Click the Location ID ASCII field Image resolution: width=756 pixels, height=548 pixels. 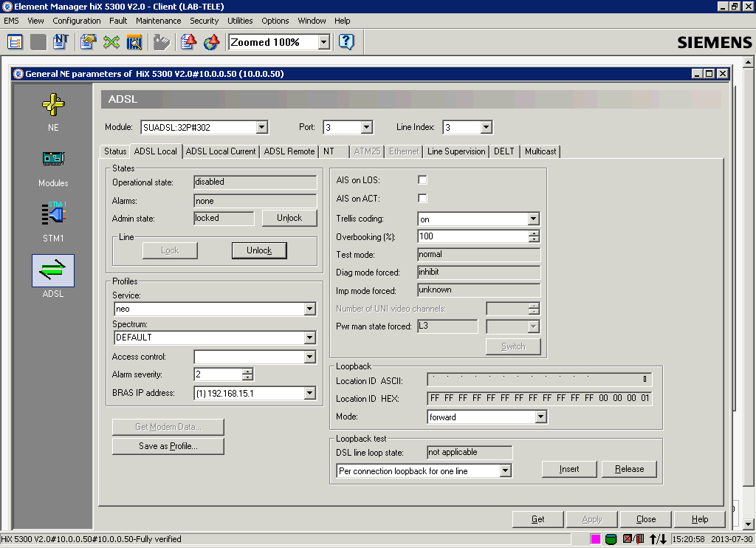point(540,380)
